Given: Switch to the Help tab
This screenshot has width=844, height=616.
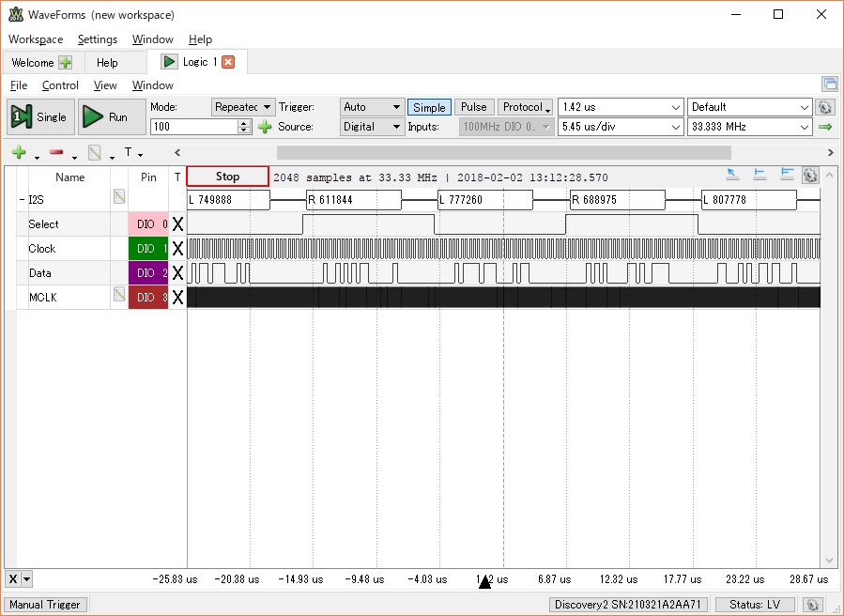Looking at the screenshot, I should pos(107,63).
